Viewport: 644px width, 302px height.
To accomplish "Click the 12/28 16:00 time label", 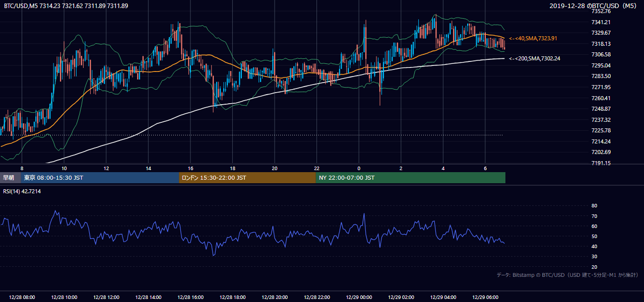I will click(190, 297).
